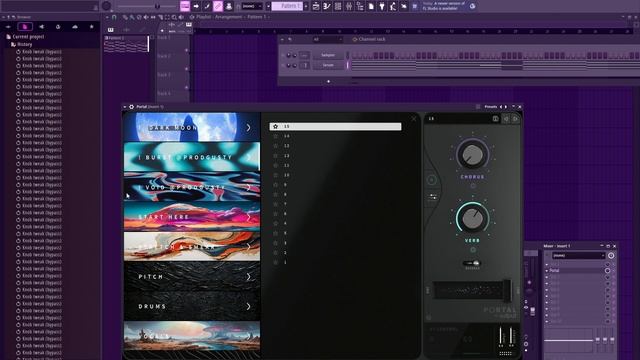Open the Channel rack icon in toolbar
This screenshot has width=640, height=360.
338,6
